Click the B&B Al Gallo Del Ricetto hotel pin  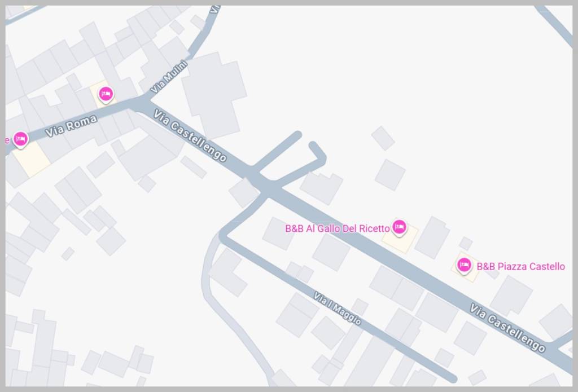coord(399,227)
